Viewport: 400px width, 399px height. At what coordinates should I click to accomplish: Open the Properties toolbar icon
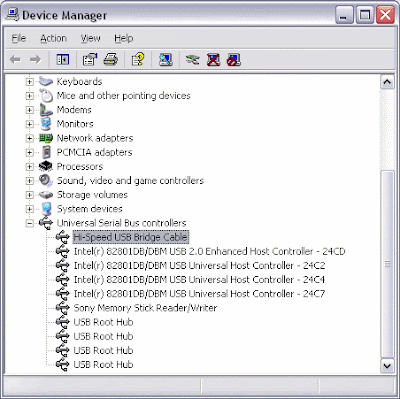click(x=90, y=60)
